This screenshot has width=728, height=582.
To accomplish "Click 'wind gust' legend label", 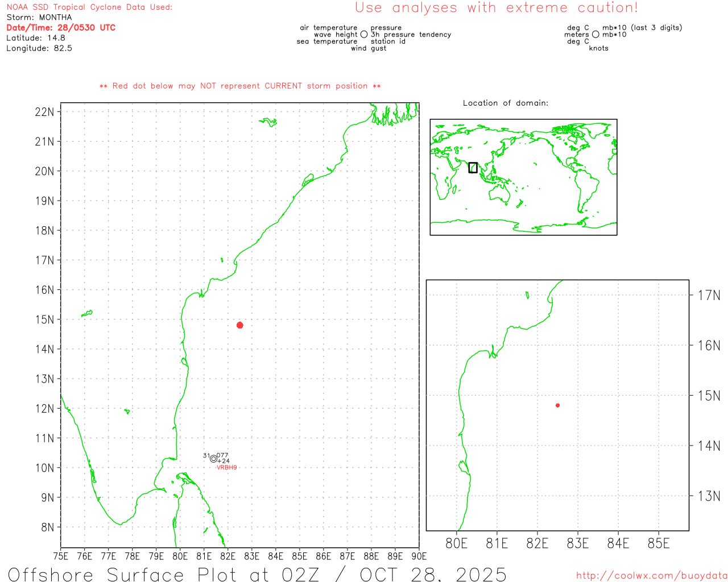I will pos(369,48).
